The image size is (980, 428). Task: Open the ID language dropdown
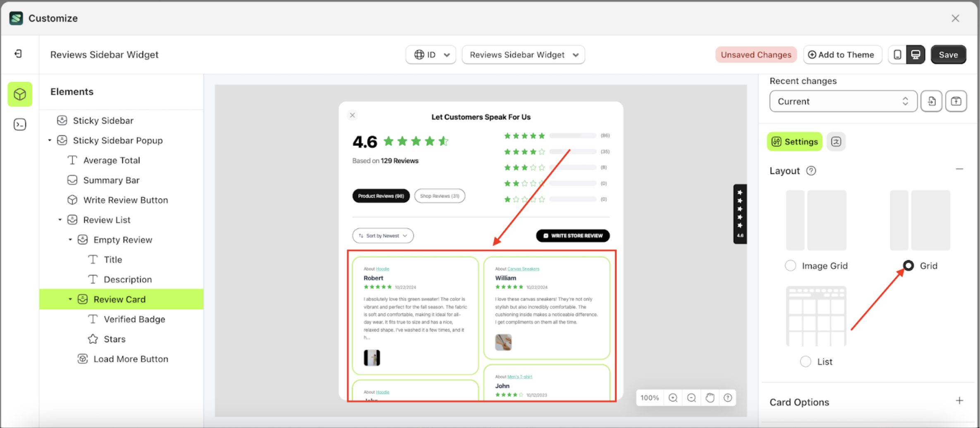point(430,55)
